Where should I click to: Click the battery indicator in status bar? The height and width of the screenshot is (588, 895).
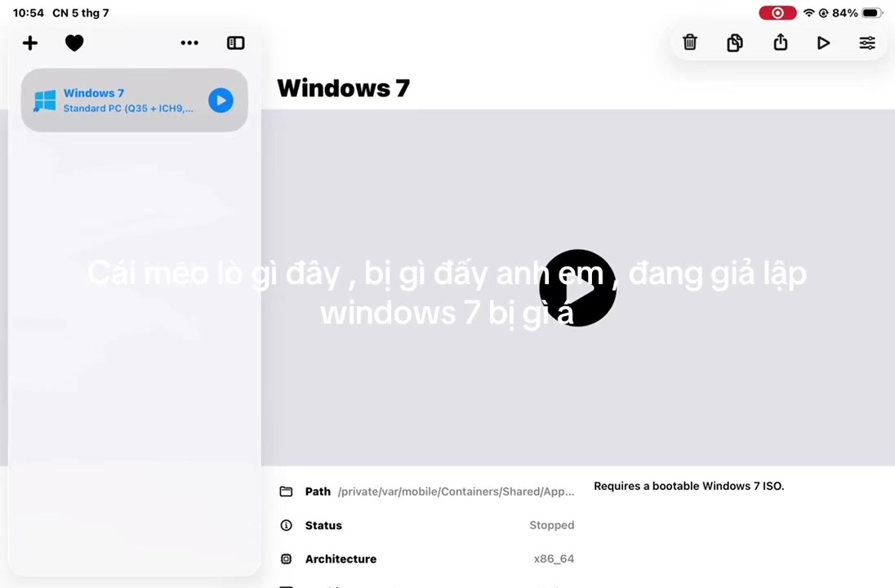point(873,13)
